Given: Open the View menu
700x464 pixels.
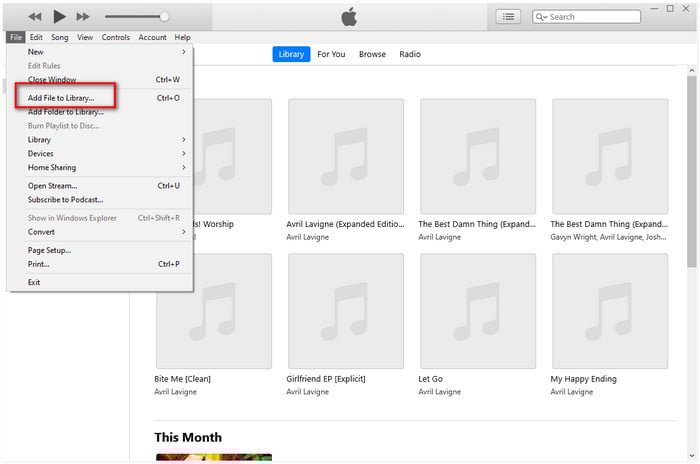Looking at the screenshot, I should click(85, 37).
